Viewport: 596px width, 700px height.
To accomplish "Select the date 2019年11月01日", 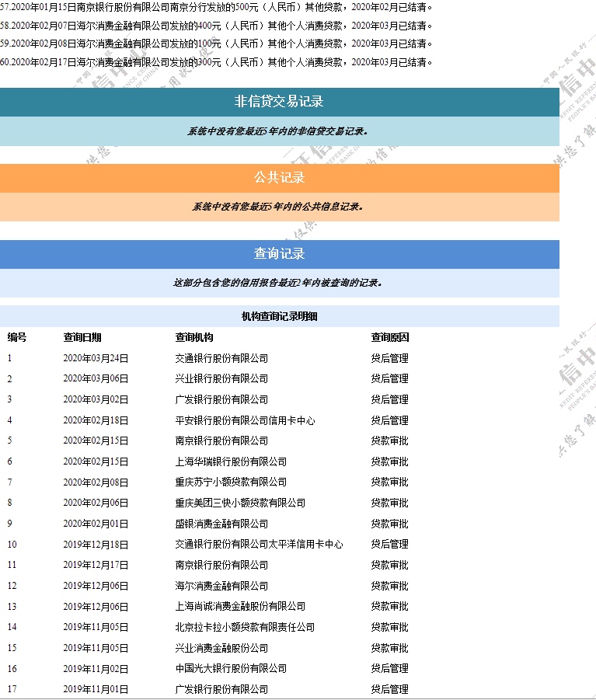I will (96, 689).
